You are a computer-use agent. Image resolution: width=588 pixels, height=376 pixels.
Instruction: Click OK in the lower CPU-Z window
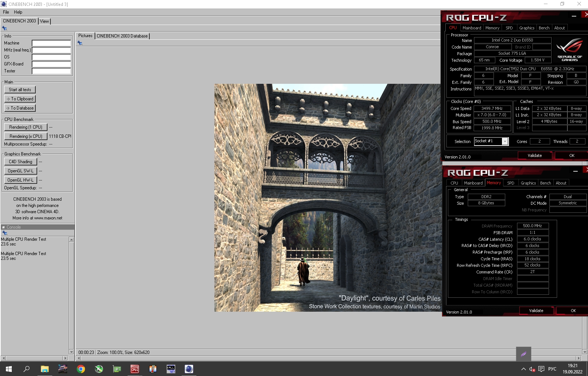point(573,311)
